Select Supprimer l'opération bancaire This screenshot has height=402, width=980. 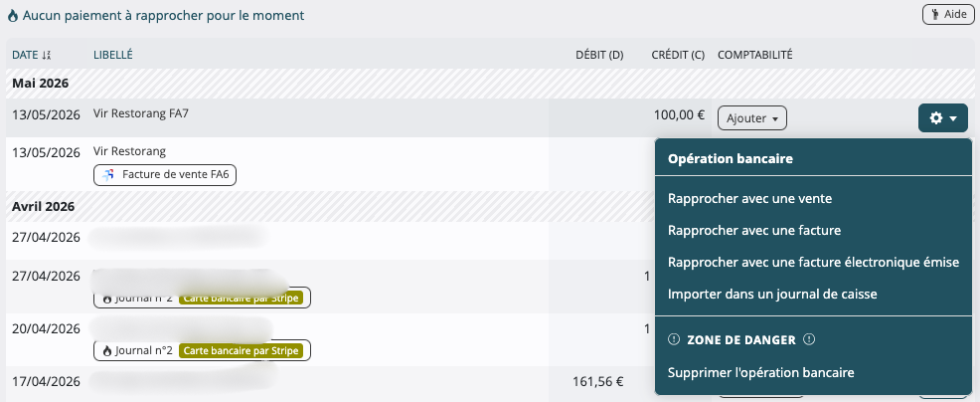[760, 372]
